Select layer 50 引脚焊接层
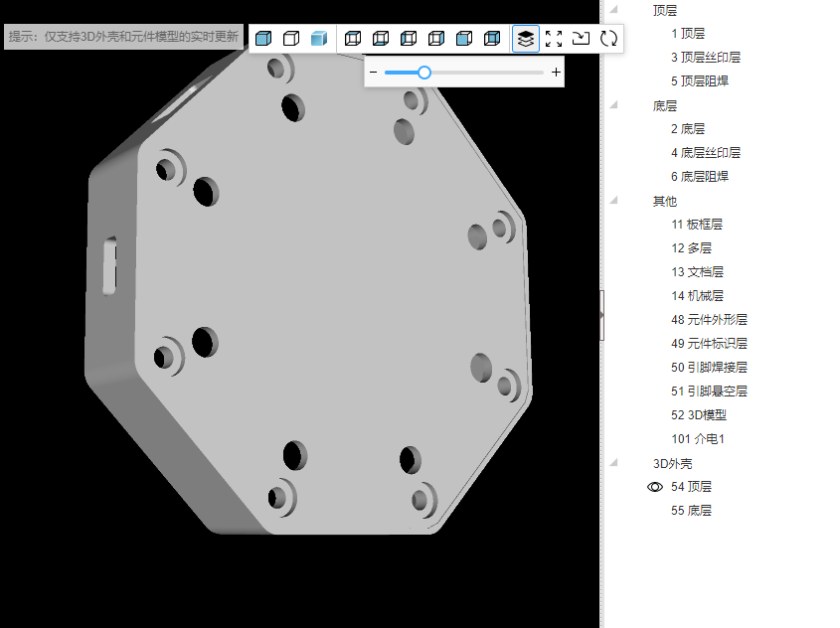 (x=709, y=368)
